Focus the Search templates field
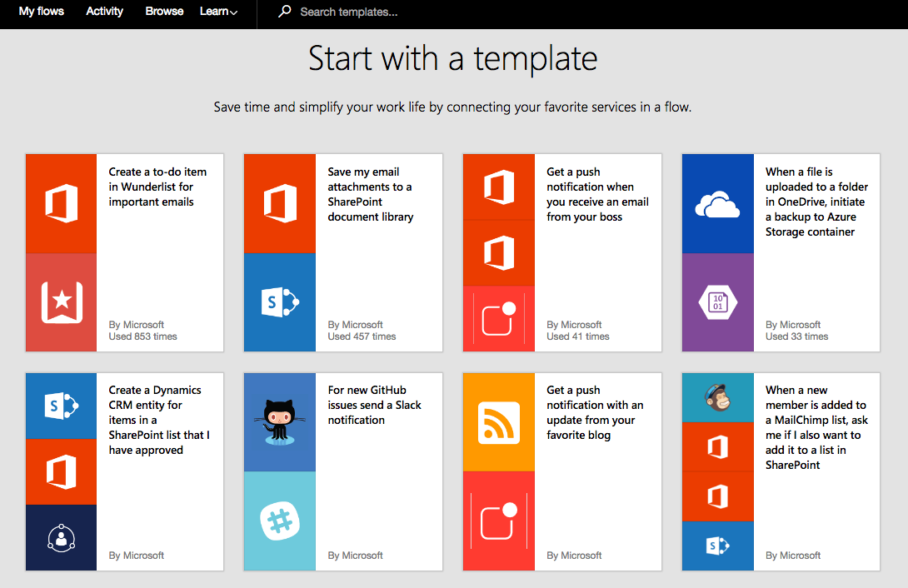The height and width of the screenshot is (588, 908). tap(348, 12)
